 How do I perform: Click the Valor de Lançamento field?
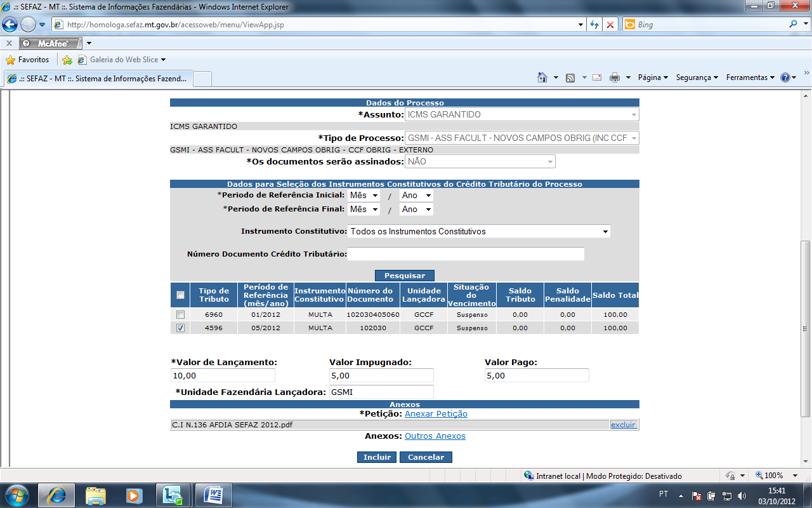click(223, 375)
